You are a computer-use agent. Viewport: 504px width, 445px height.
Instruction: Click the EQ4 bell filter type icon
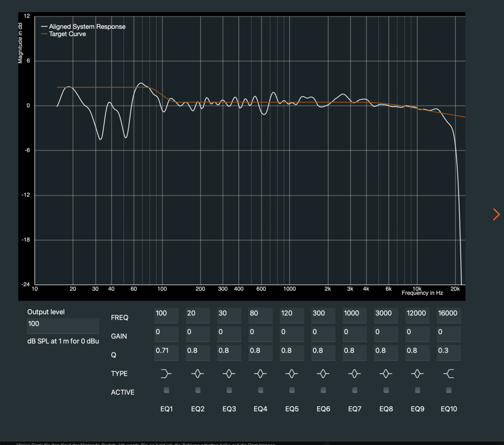click(x=261, y=373)
